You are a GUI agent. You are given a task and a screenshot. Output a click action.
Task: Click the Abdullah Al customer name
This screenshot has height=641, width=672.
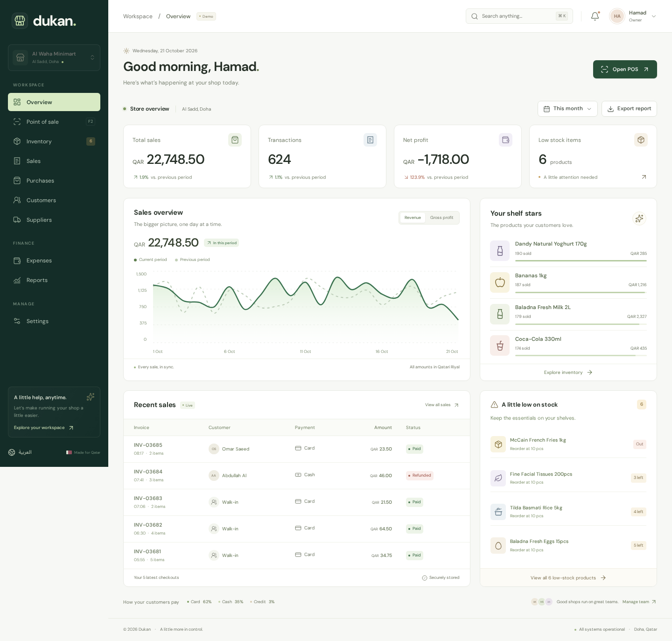(234, 476)
